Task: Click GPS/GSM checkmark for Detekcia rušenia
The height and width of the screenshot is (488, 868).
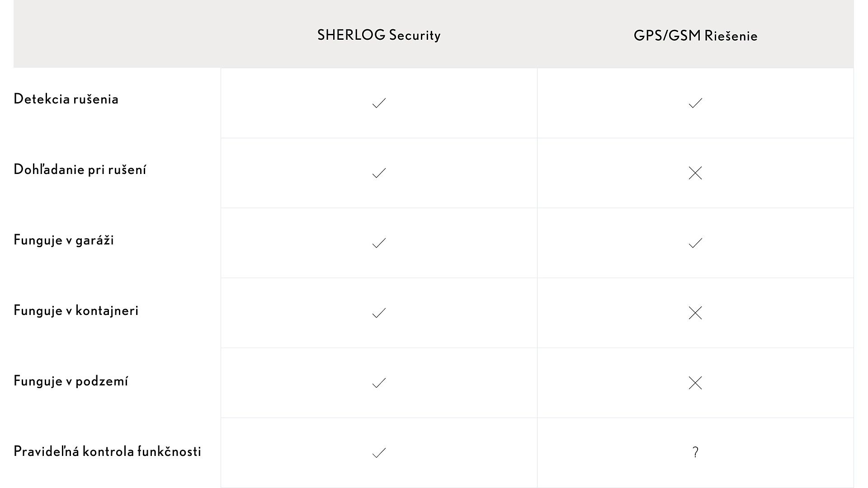Action: [695, 103]
